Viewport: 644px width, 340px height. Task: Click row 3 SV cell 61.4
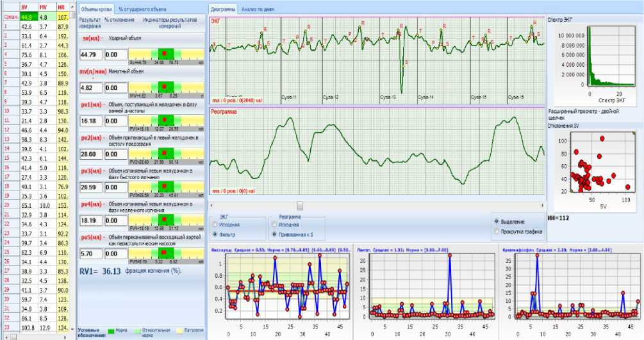(x=28, y=46)
